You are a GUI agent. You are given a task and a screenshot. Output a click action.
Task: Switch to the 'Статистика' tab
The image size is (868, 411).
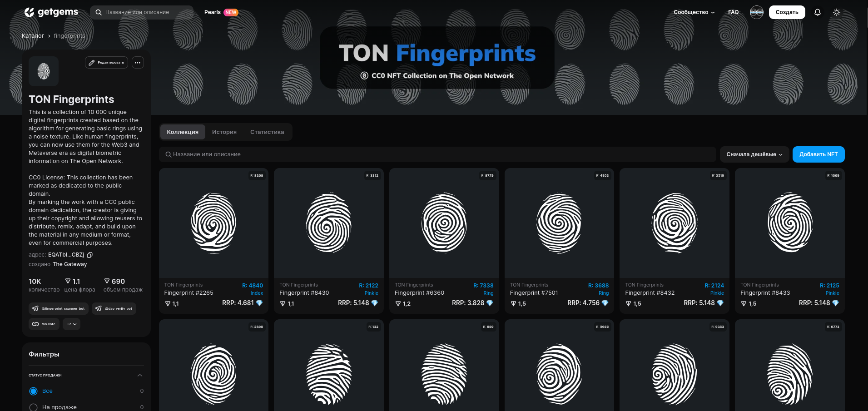[x=267, y=132]
